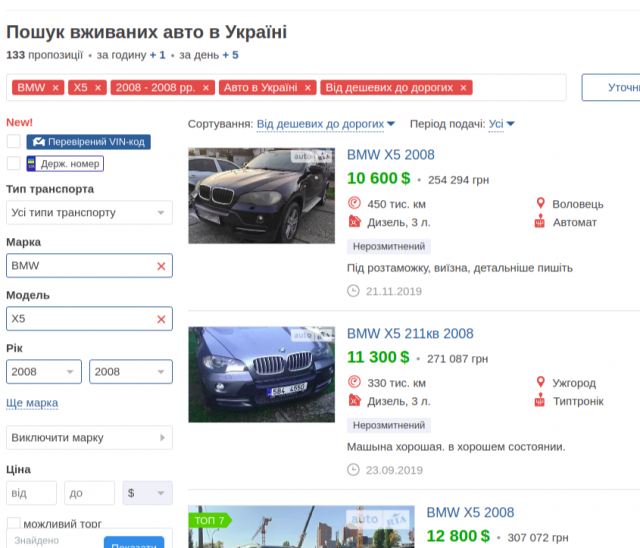
Task: Click the 12 800 $ price
Action: 458,536
